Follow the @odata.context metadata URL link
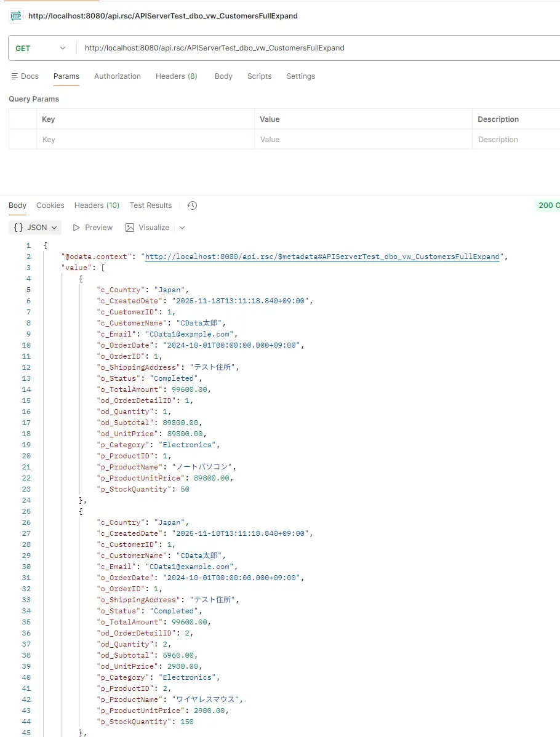560x737 pixels. point(322,257)
